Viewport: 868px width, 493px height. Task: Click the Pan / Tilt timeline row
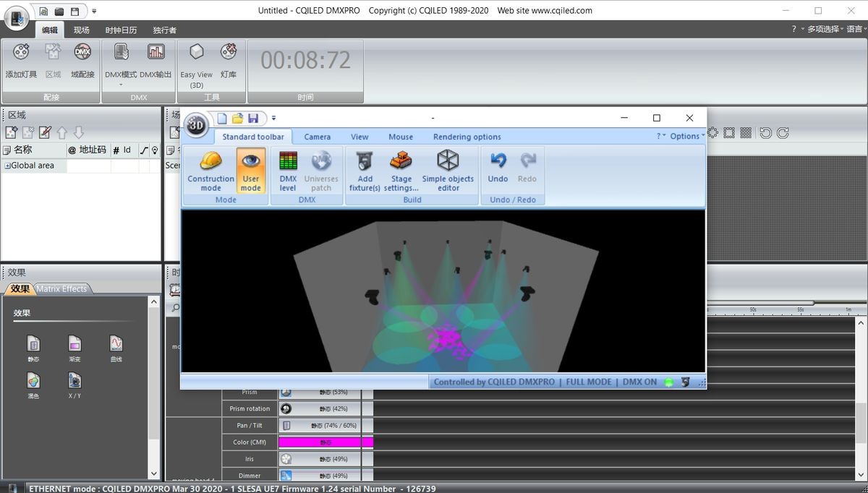(250, 425)
